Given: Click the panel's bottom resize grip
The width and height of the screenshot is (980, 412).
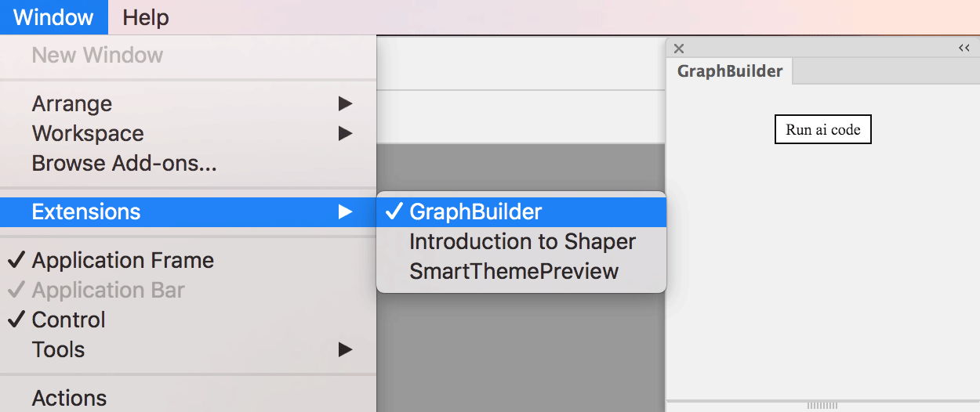Looking at the screenshot, I should click(822, 406).
